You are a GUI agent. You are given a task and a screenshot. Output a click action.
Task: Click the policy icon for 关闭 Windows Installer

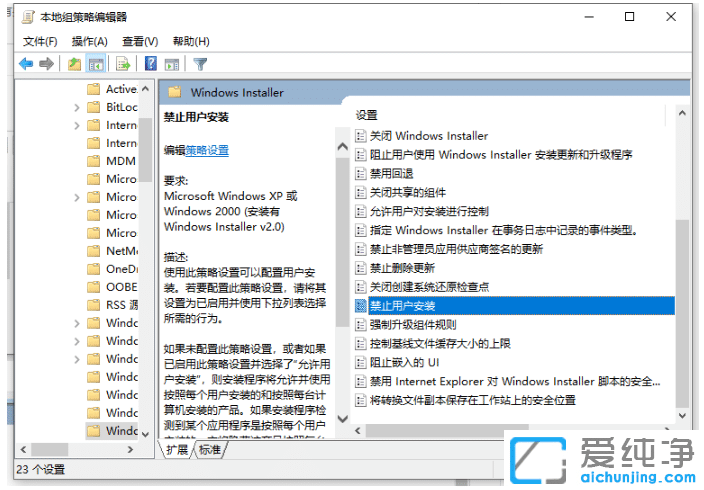[x=360, y=136]
